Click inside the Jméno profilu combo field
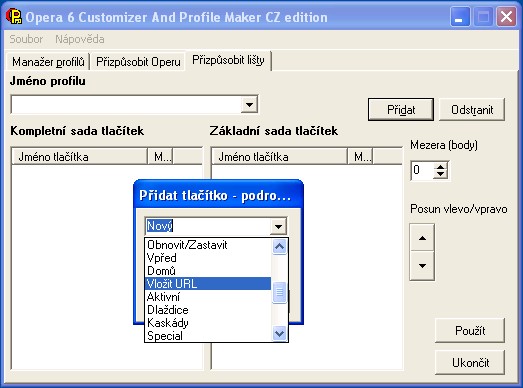The image size is (523, 388). tap(126, 104)
